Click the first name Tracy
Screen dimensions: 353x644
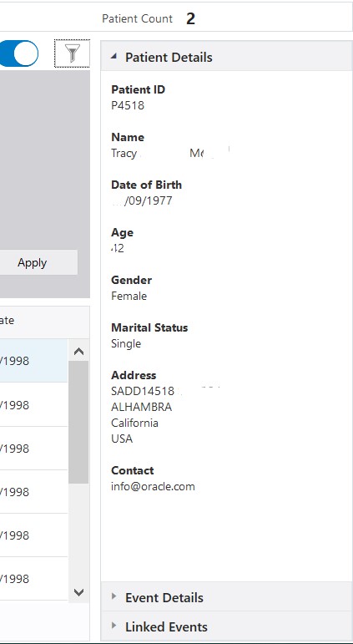(x=124, y=154)
